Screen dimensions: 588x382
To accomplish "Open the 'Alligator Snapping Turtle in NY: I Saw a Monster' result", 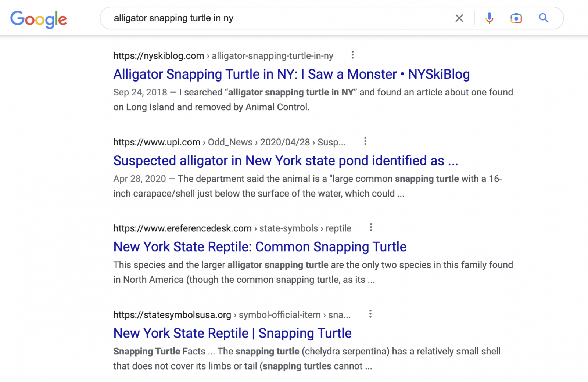I will (291, 74).
